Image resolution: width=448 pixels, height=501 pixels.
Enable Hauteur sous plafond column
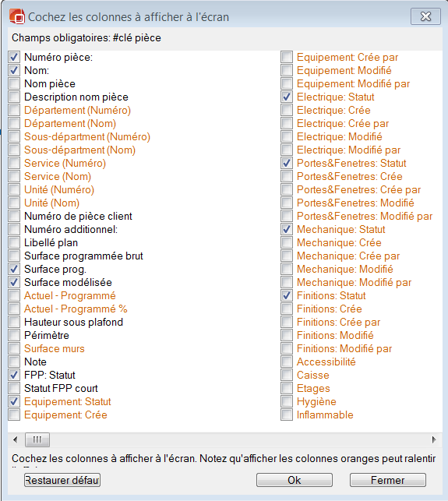[x=14, y=322]
